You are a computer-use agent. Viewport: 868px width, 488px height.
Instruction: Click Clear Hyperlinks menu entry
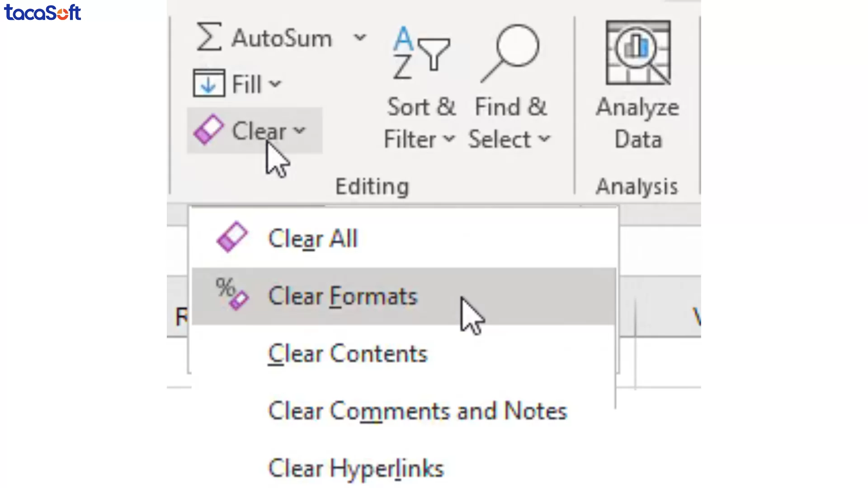(x=355, y=469)
